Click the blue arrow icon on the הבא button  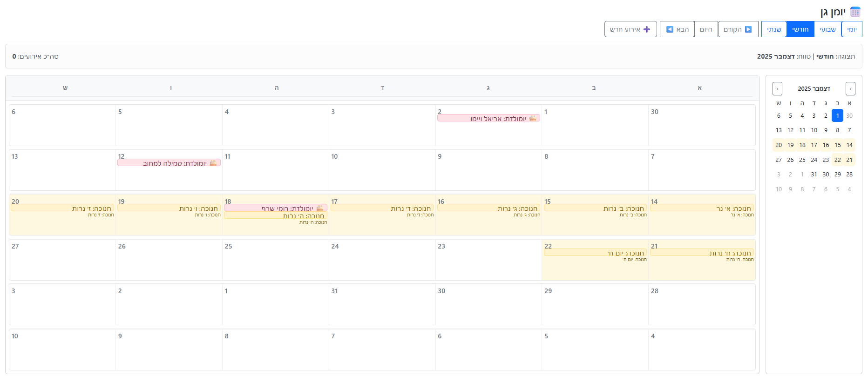tap(670, 29)
